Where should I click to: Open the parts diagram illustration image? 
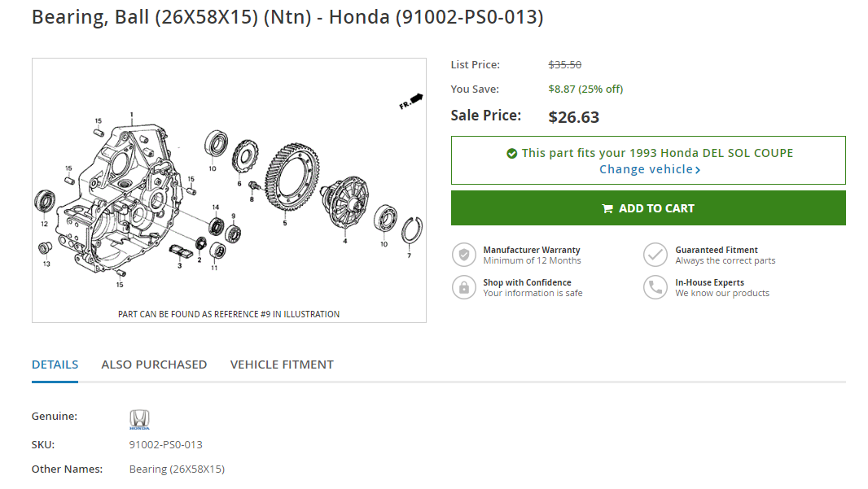click(x=229, y=187)
